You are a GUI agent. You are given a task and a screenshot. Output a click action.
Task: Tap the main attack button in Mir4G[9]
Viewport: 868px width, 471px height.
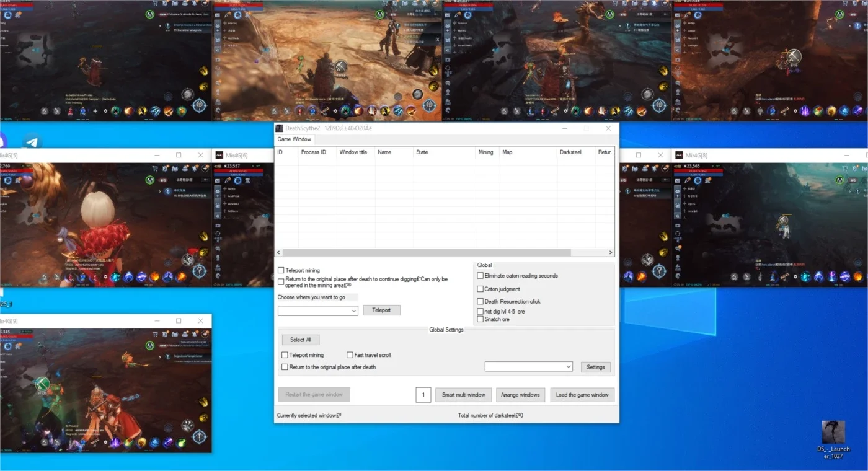tap(198, 436)
